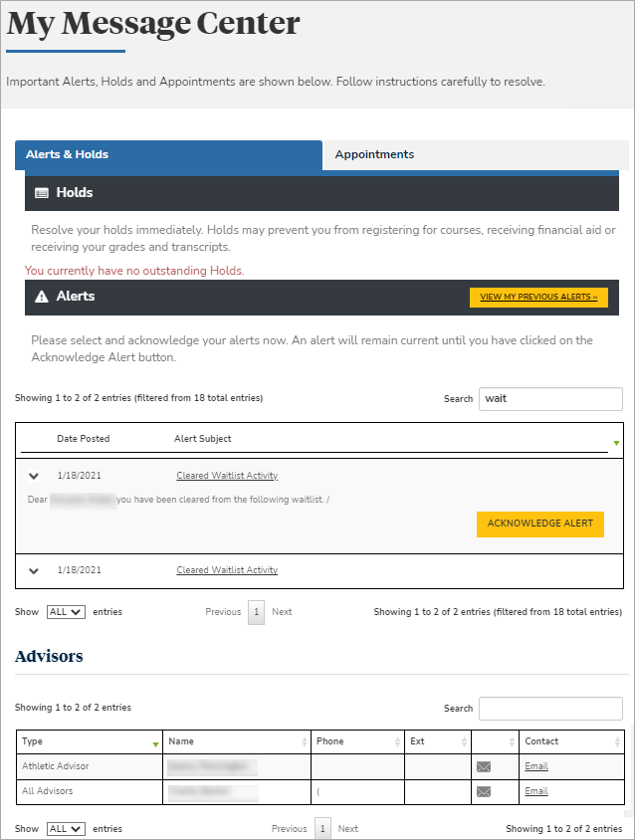Open the alerts Show entries dropdown
Image resolution: width=635 pixels, height=840 pixels.
point(66,612)
